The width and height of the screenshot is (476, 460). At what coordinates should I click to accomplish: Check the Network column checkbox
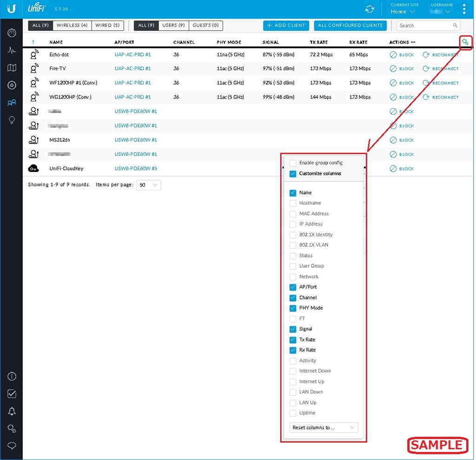coord(293,276)
